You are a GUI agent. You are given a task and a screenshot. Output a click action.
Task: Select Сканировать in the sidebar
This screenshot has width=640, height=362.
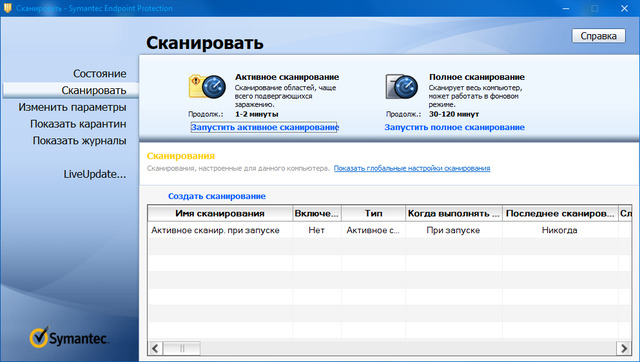pos(71,90)
